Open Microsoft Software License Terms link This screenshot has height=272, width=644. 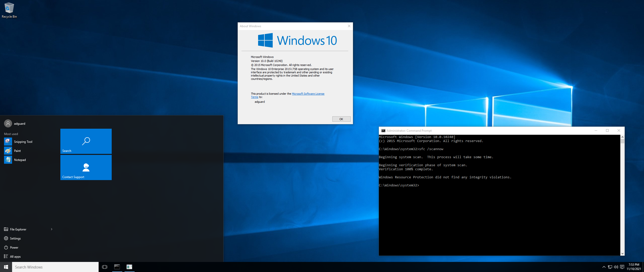click(x=308, y=94)
